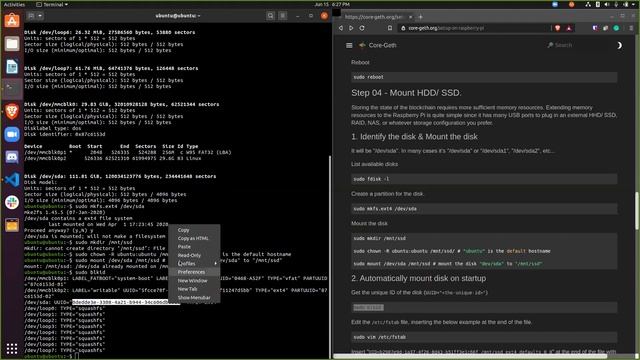Click the browser page horizontal scrollbar

pyautogui.click(x=470, y=356)
